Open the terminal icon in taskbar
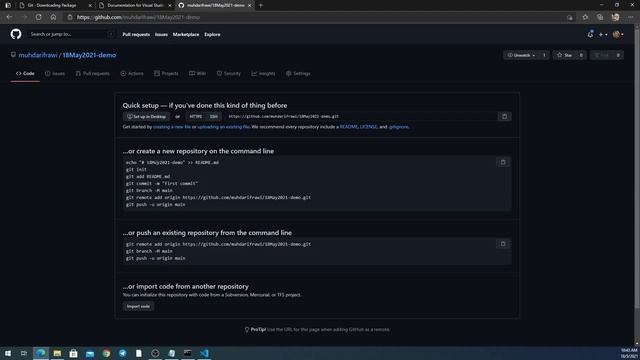 (188, 353)
